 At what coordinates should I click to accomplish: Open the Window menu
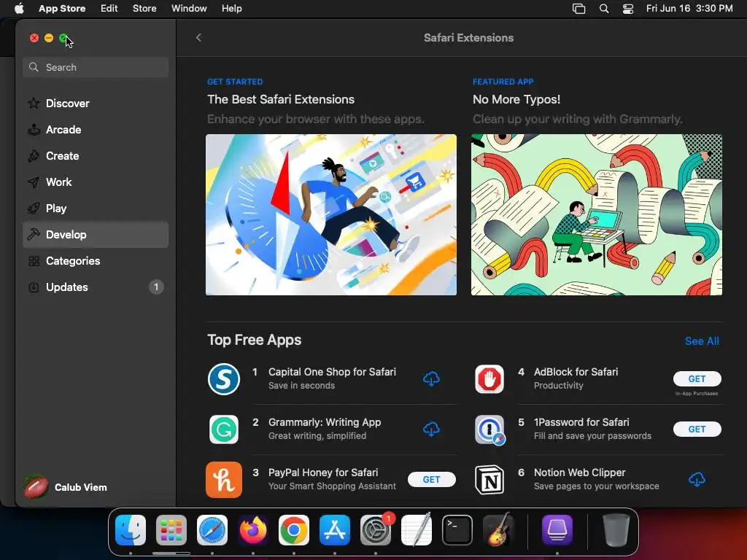pyautogui.click(x=189, y=9)
